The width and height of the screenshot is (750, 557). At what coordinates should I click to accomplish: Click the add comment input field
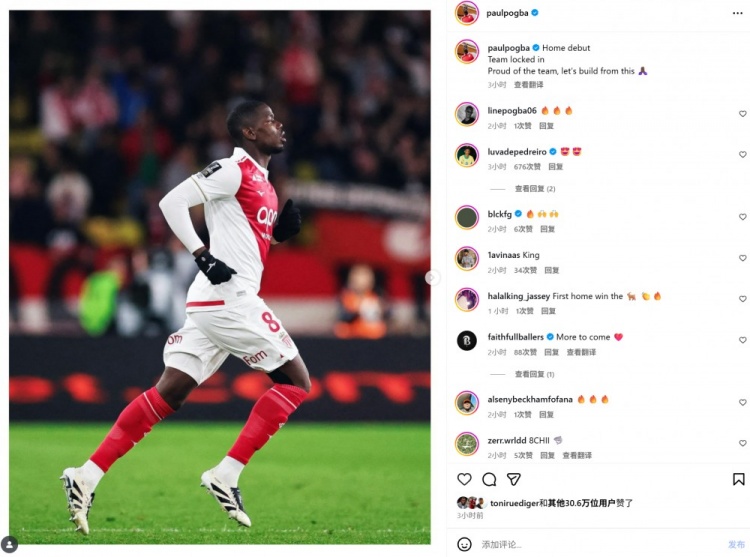point(598,544)
